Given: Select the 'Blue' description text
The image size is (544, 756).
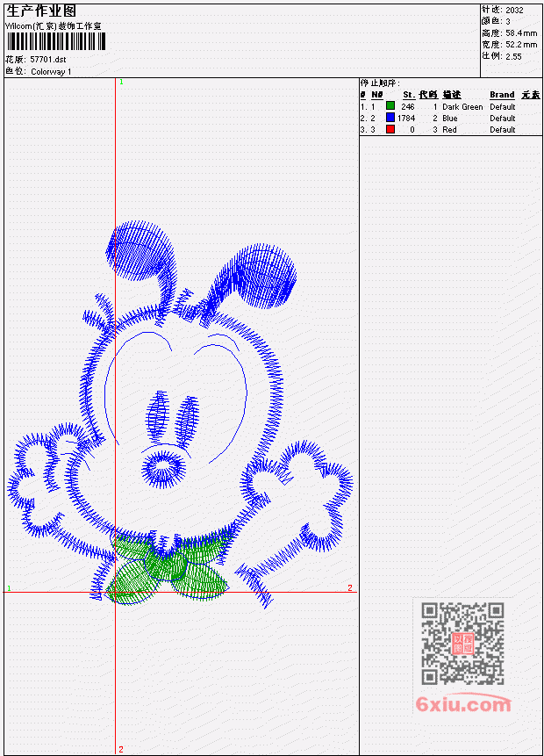Looking at the screenshot, I should click(450, 119).
